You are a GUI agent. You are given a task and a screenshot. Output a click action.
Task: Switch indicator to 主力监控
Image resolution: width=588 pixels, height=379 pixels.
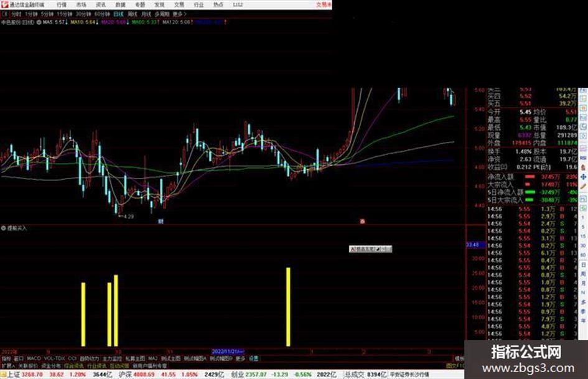point(113,358)
